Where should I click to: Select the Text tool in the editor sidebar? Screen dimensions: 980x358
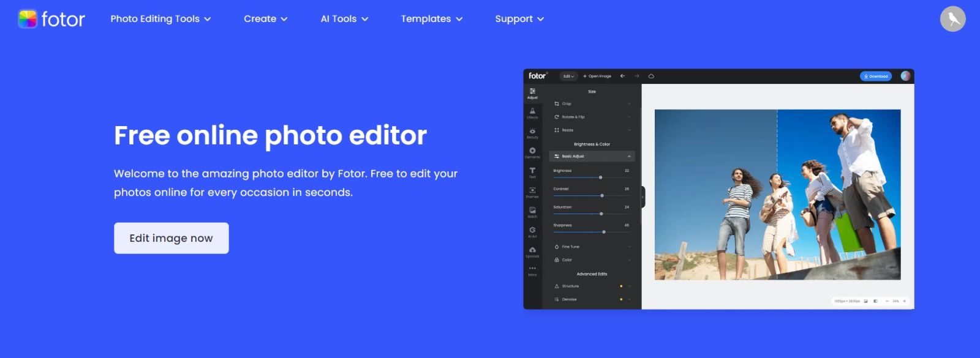click(x=532, y=173)
